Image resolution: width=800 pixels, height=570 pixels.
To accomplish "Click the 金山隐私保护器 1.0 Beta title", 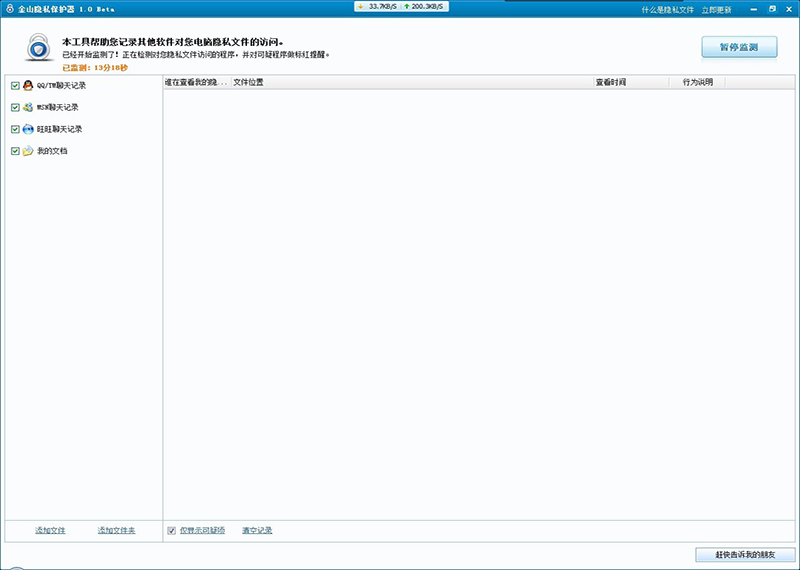I will tap(66, 9).
